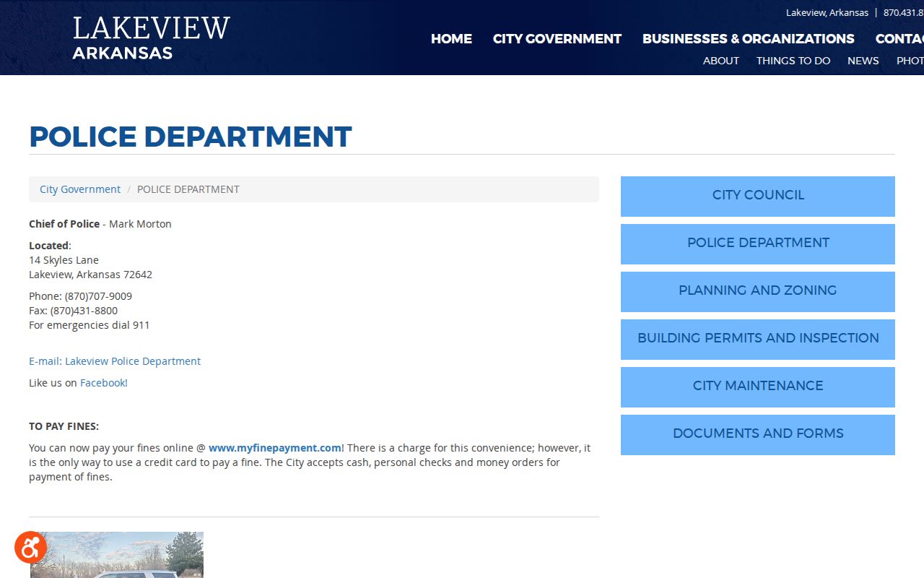Image resolution: width=924 pixels, height=578 pixels.
Task: Click the 'TO PAY FINES:' heading
Action: 64,426
